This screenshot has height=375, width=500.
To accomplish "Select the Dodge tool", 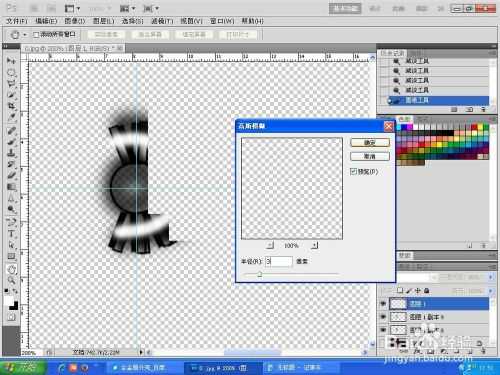I will point(11,209).
